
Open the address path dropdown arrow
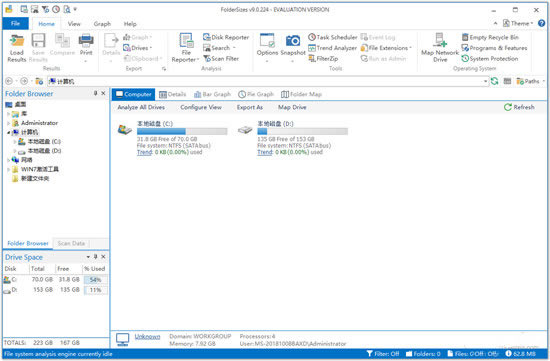coord(485,81)
